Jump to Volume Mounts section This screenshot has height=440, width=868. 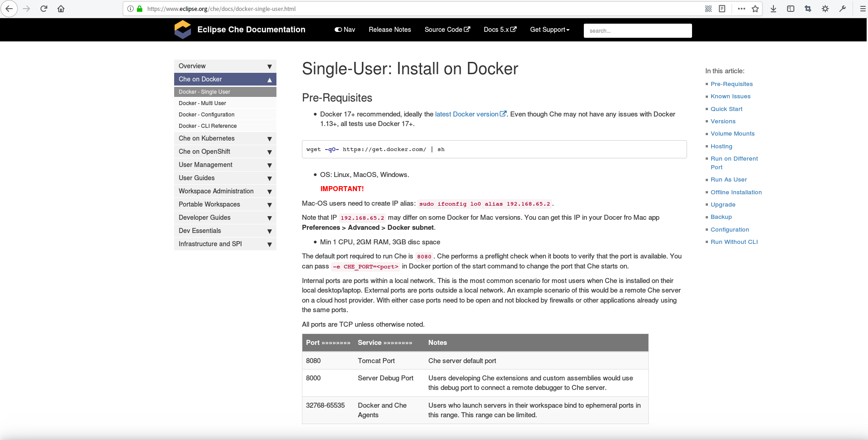point(733,134)
